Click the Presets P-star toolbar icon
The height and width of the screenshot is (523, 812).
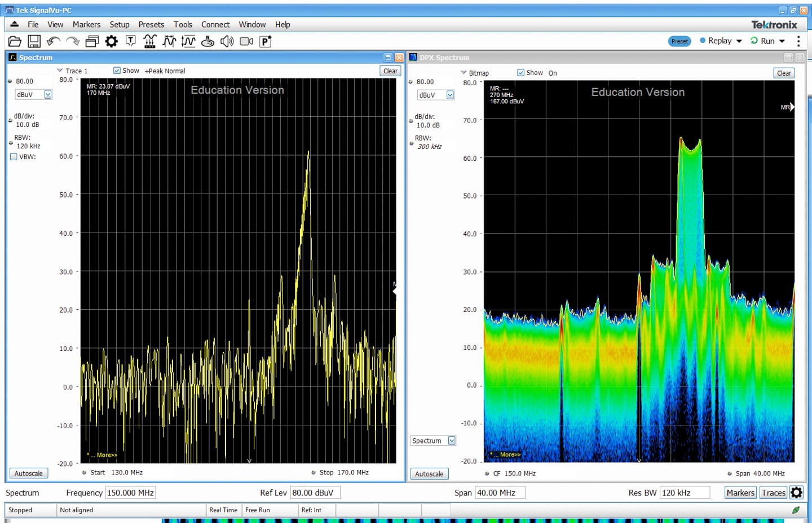(266, 41)
